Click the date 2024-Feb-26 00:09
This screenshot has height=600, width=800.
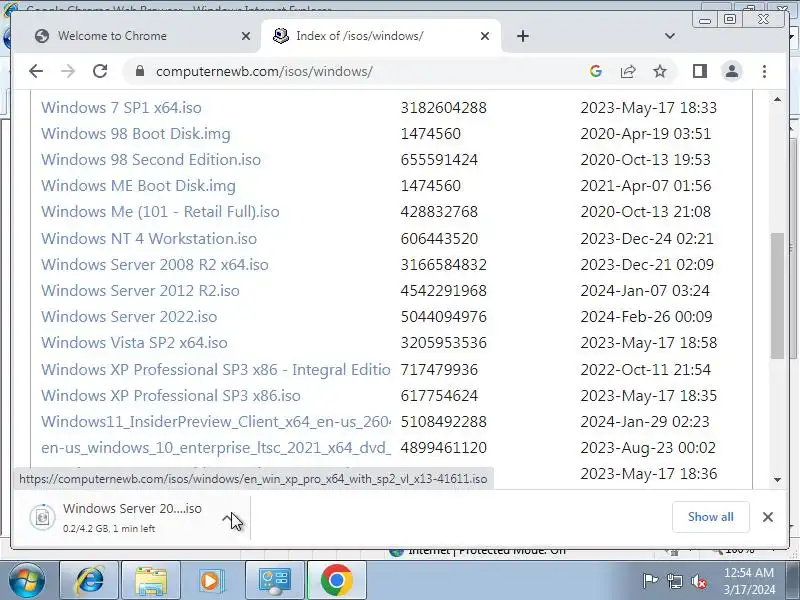646,317
